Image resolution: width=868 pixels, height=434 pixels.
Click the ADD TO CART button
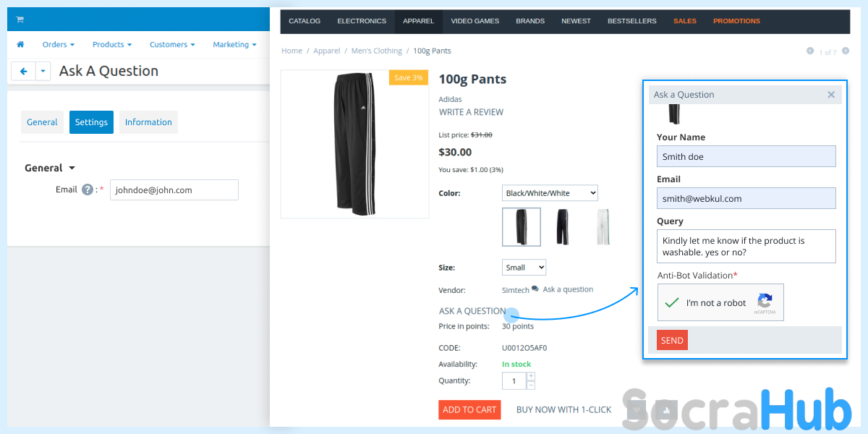coord(469,409)
